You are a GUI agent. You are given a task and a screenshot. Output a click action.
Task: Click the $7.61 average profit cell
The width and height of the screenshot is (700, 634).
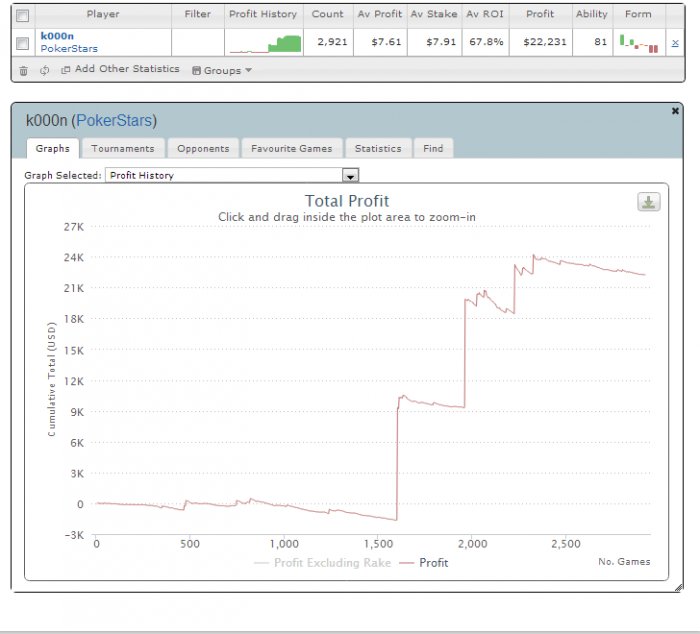[x=380, y=42]
